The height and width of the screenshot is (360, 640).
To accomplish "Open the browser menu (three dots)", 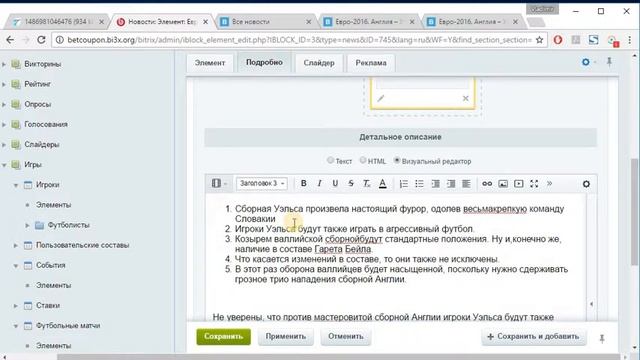I will tap(629, 40).
